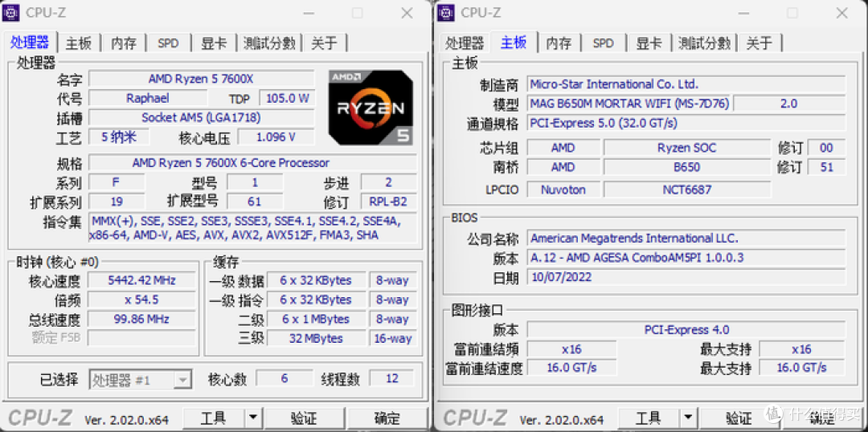The height and width of the screenshot is (432, 868).
Task: Click bus spec PCI-Express 5.0 (32.0 GT/s)
Action: [686, 123]
